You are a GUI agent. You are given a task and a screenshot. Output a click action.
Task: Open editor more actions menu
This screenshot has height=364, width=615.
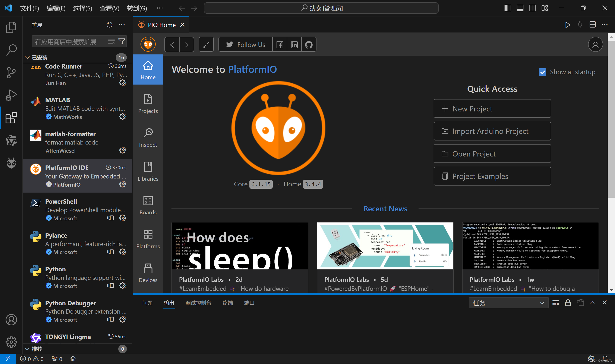point(605,25)
